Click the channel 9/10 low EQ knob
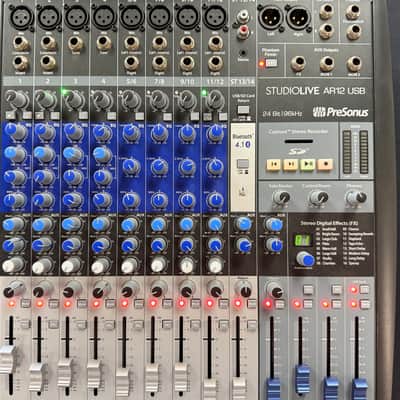Viewport: 400px width, 400px height. [187, 200]
